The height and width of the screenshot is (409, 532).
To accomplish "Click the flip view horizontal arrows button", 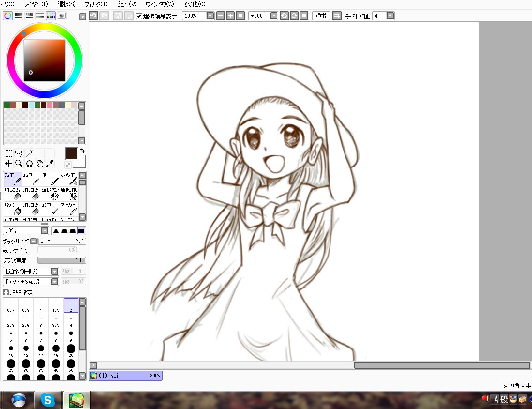I will coord(337,15).
